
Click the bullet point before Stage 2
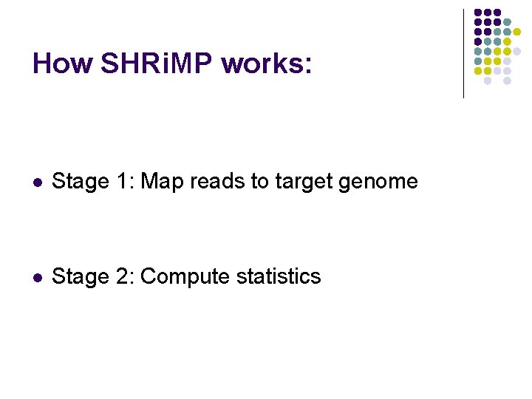(38, 279)
